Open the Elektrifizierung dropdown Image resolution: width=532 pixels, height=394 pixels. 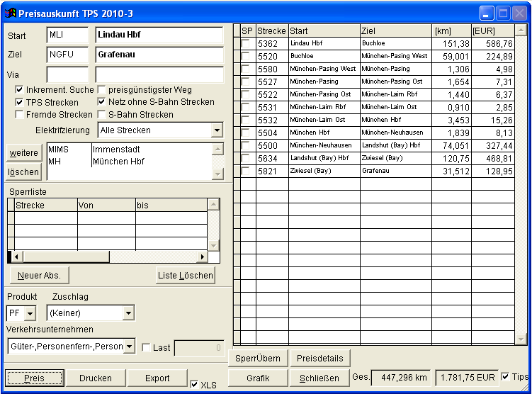pos(217,130)
